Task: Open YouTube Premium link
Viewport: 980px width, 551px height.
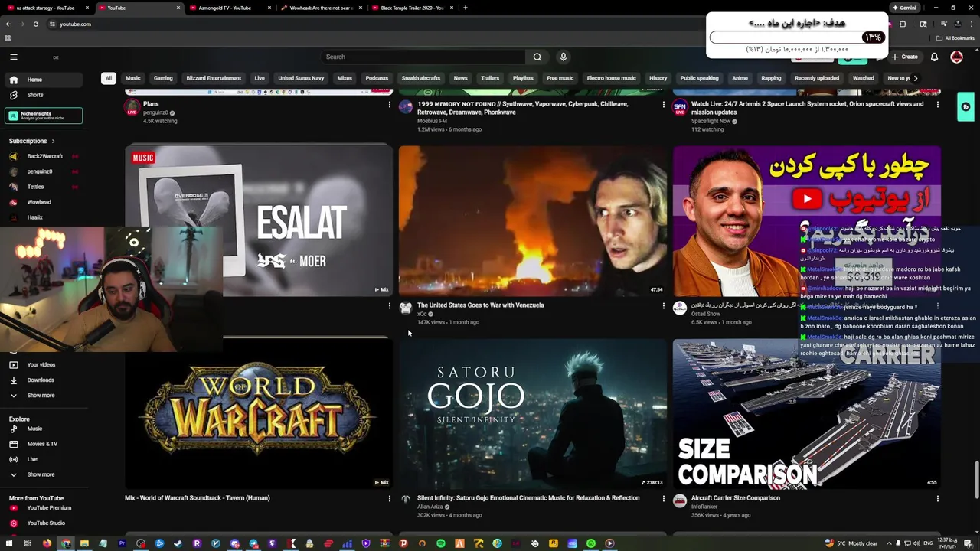Action: coord(44,507)
